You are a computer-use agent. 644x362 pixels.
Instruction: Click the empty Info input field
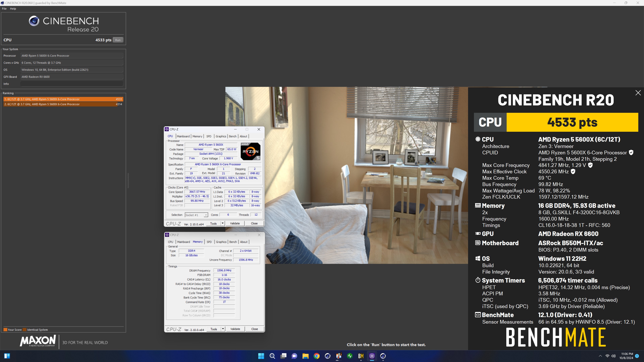click(x=72, y=84)
